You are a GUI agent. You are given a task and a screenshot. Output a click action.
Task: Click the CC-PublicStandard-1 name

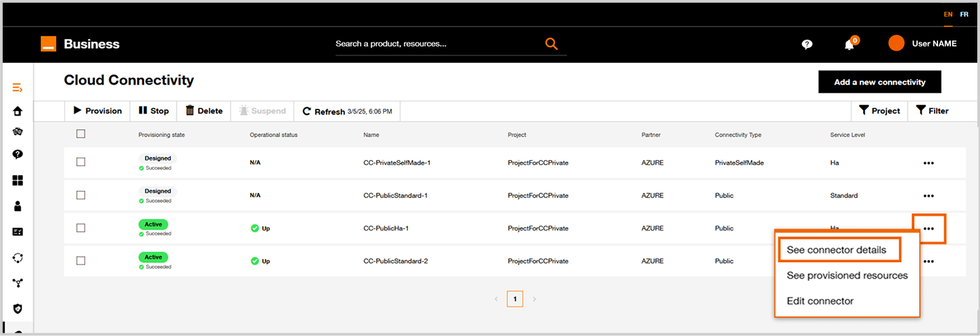(x=395, y=196)
